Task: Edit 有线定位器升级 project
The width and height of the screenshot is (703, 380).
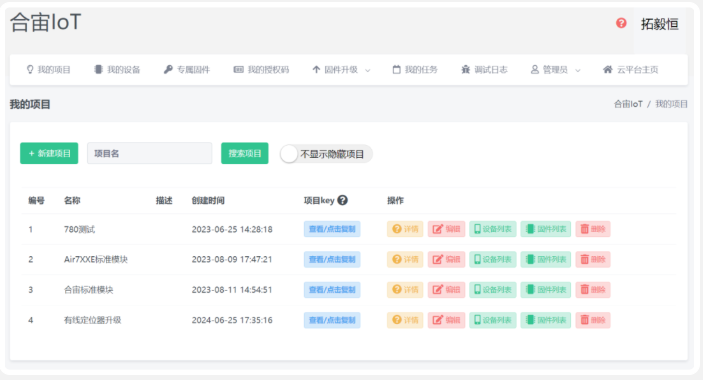Action: pyautogui.click(x=446, y=320)
